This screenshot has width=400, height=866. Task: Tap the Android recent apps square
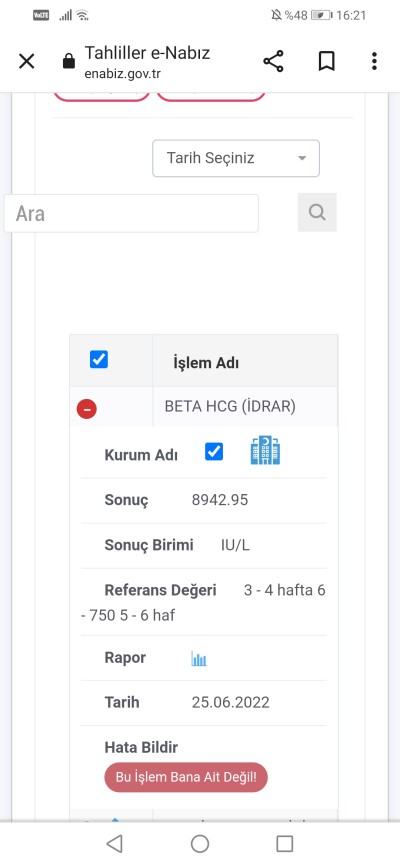pos(285,843)
